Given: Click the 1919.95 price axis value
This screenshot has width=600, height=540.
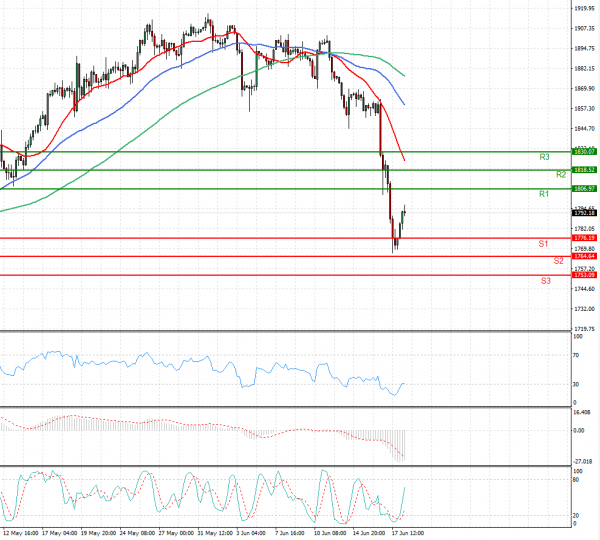Looking at the screenshot, I should pos(584,8).
